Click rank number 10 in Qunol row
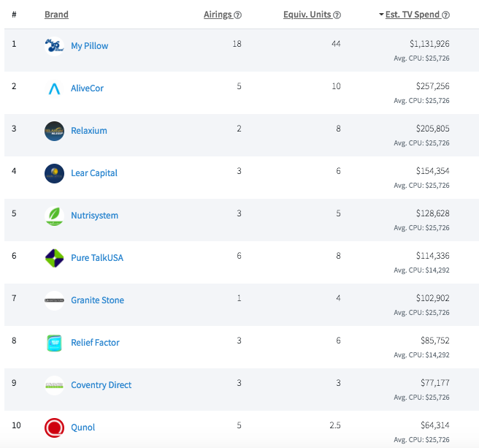This screenshot has height=448, width=479. pos(16,425)
